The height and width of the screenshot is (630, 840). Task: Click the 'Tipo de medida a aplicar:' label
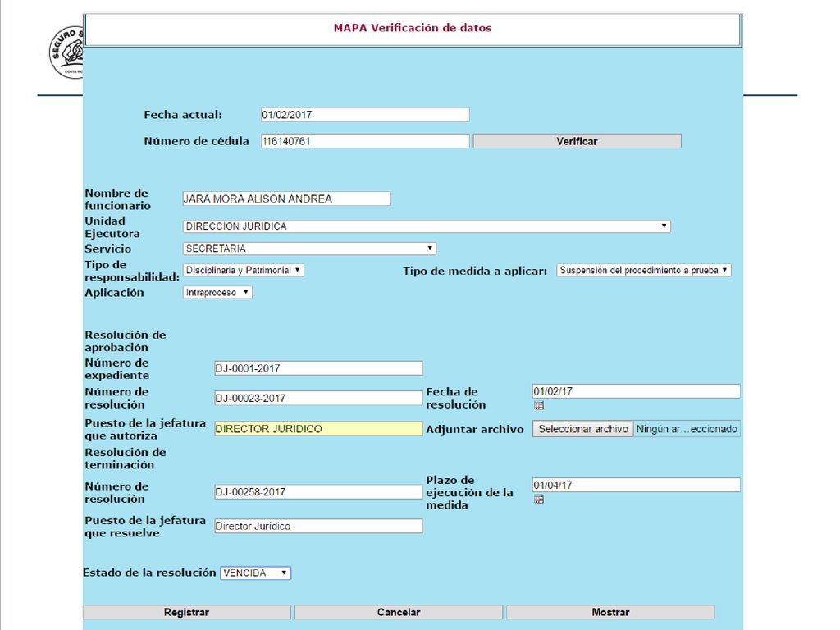coord(475,271)
